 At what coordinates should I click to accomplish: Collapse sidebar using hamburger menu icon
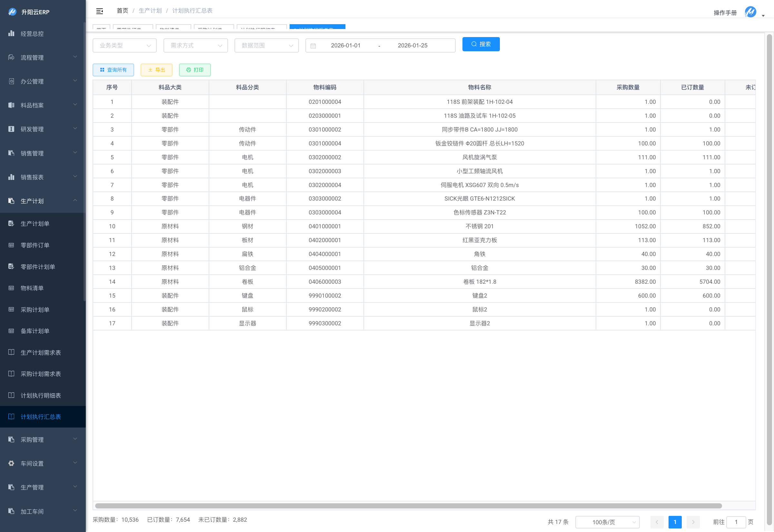click(99, 11)
